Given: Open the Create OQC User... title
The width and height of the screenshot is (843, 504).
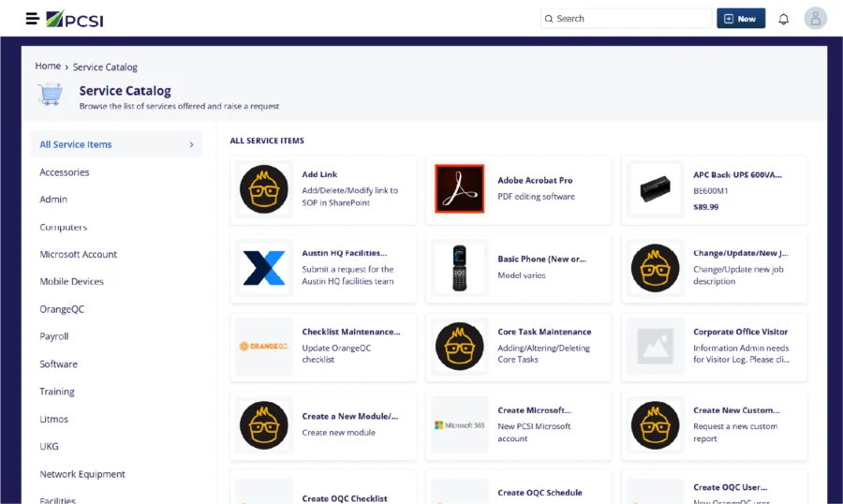Looking at the screenshot, I should (x=730, y=487).
